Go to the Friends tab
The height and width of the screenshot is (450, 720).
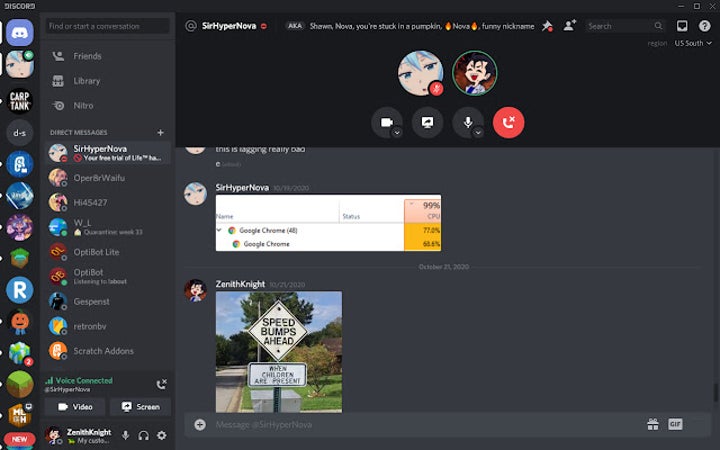(87, 56)
